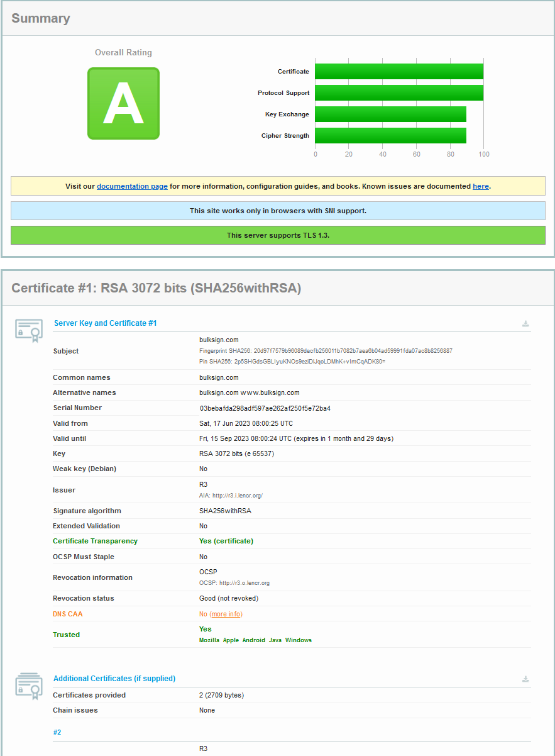
Task: Click the serial number 03bebafda298adf597ae262af250f5e72ba4
Action: pyautogui.click(x=265, y=408)
